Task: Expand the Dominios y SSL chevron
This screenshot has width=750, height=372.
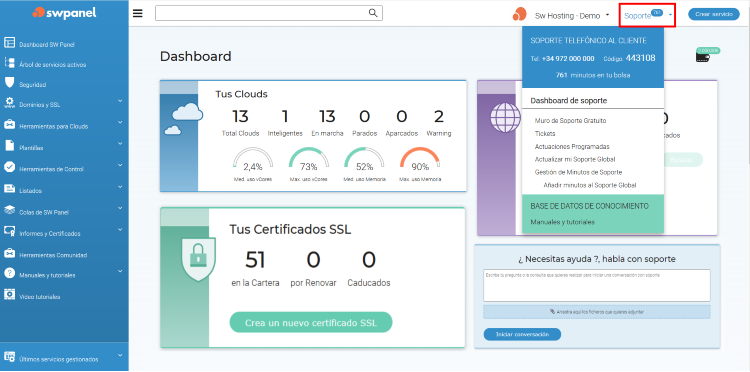Action: coord(120,101)
